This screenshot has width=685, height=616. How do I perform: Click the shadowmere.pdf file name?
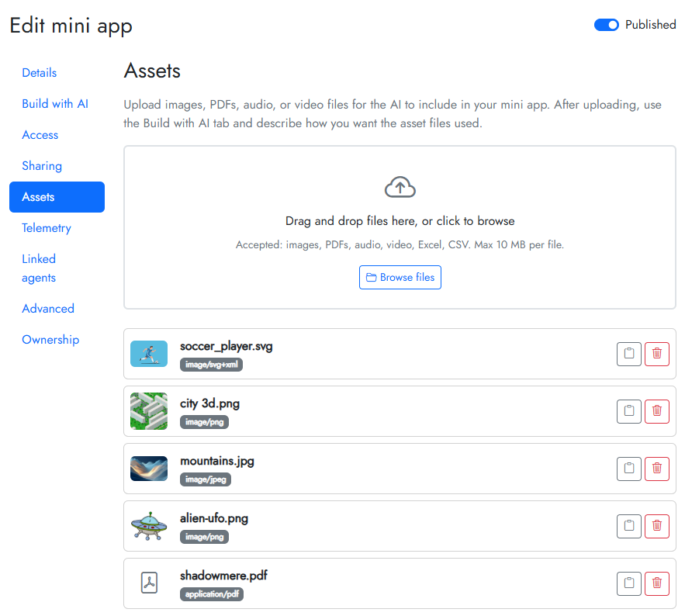tap(223, 576)
